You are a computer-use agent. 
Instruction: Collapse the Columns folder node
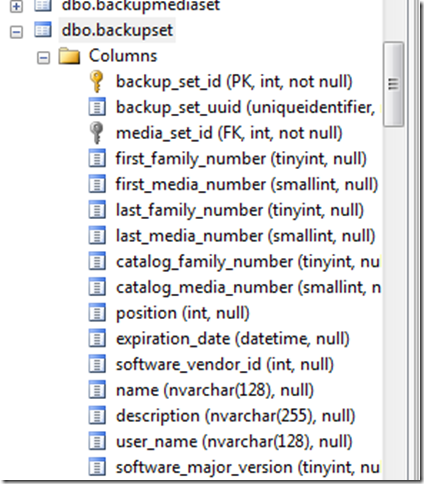(43, 58)
